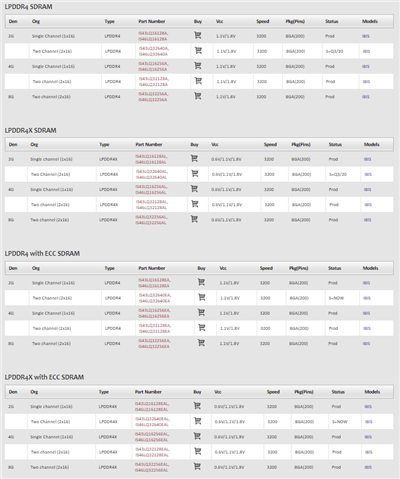Open IBIS model for 2G single channel LPDDR4
Screen dimensions: 400x479
tap(366, 36)
